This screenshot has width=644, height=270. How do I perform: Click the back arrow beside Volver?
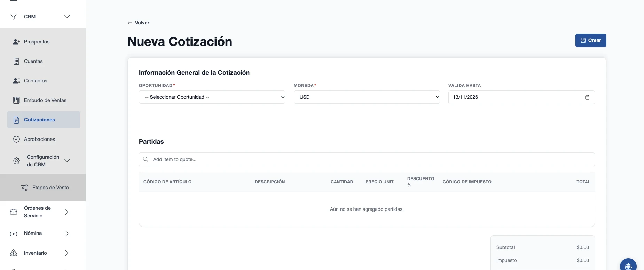tap(130, 23)
